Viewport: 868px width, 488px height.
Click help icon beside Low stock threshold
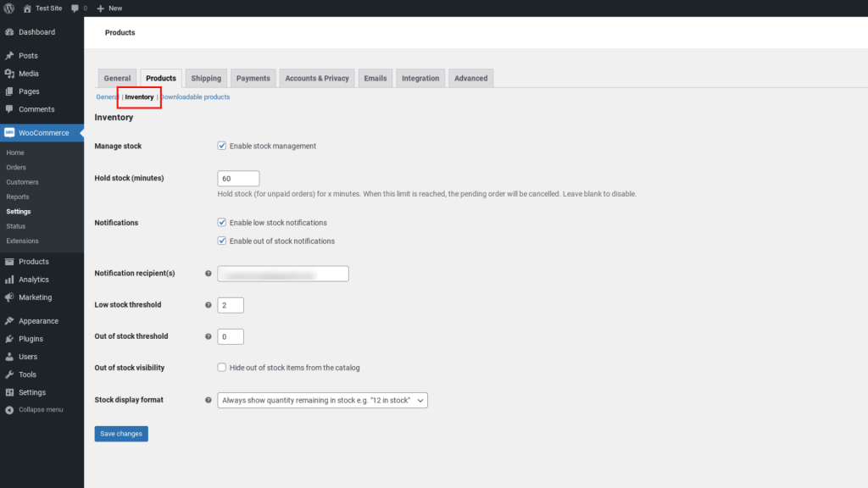(209, 305)
